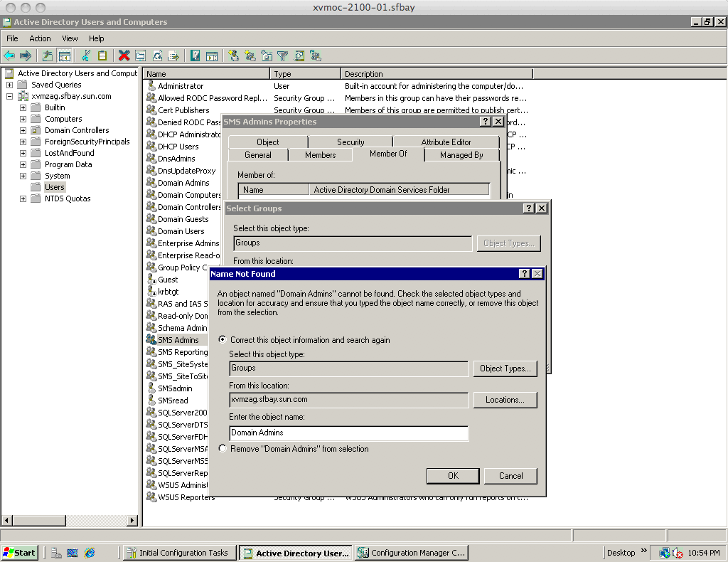
Task: Click the Back arrow toolbar icon
Action: pos(9,56)
